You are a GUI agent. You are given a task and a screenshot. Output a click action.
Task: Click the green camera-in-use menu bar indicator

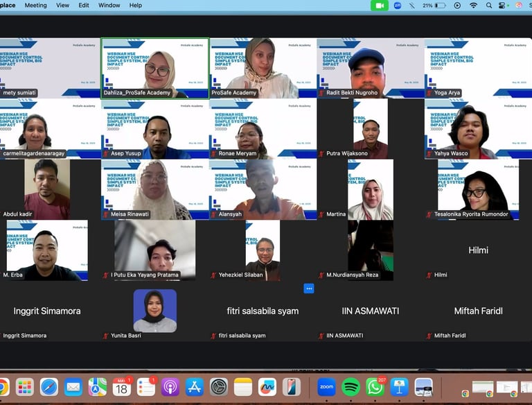380,6
